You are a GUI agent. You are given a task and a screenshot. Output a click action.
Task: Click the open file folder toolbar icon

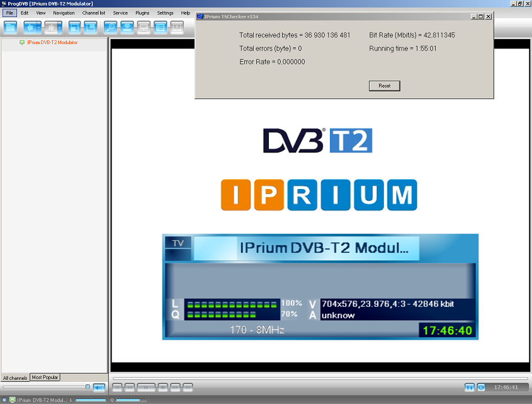(10, 27)
